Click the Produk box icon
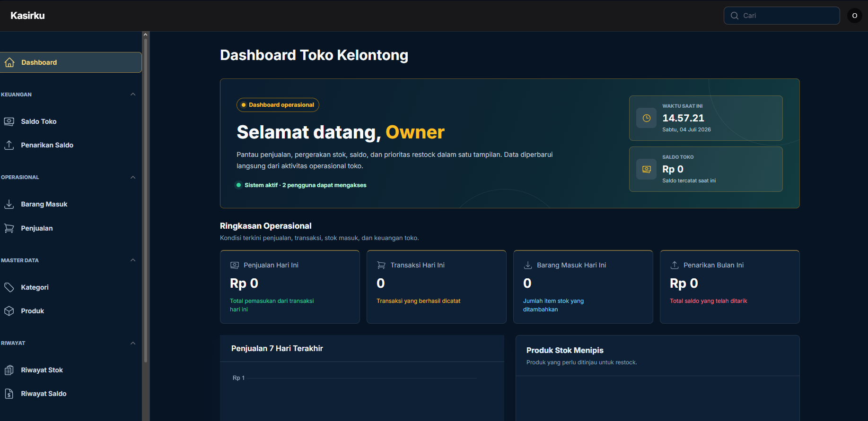 (x=9, y=311)
